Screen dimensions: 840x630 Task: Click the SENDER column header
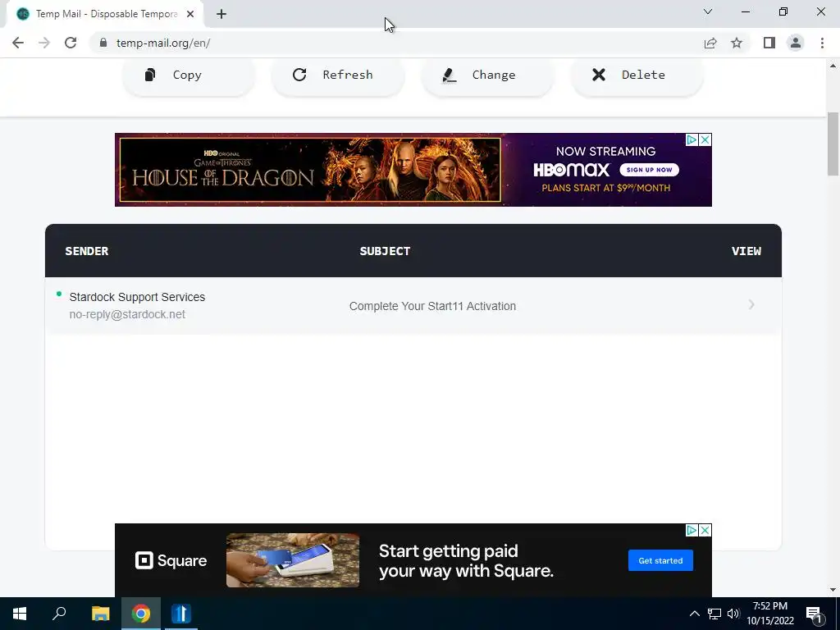coord(87,251)
